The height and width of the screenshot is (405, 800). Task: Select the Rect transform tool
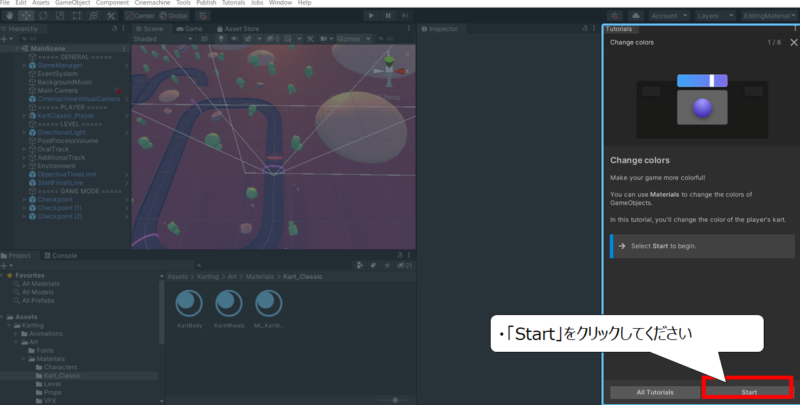[77, 16]
